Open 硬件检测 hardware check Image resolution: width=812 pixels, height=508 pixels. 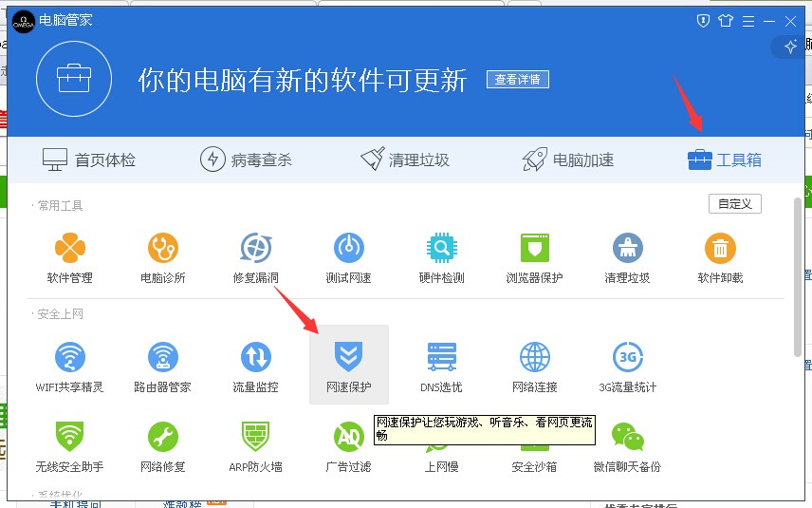click(441, 258)
